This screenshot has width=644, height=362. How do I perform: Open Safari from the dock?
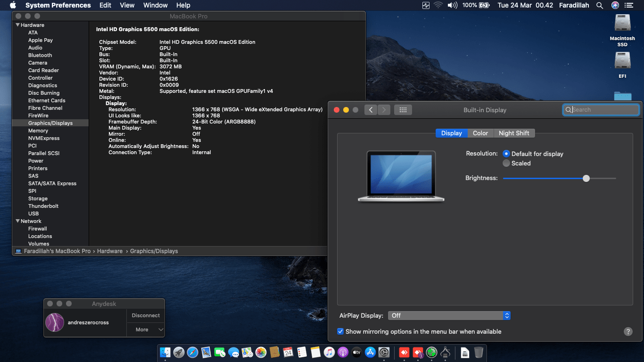pos(192,352)
